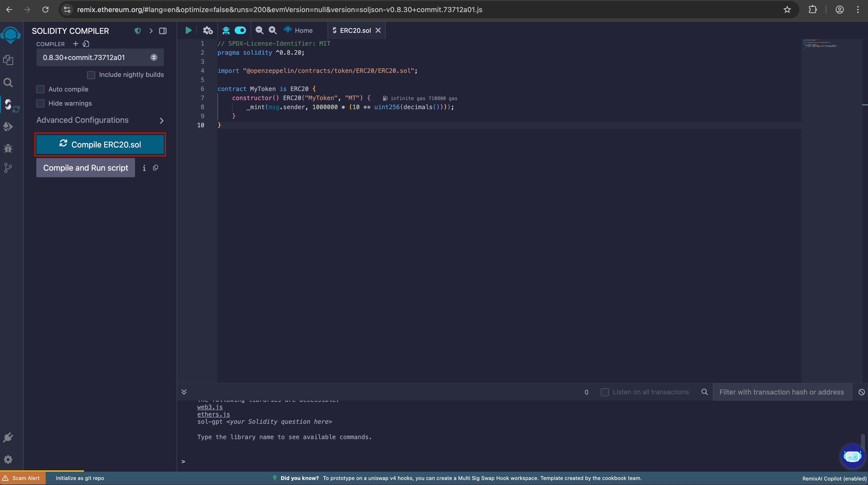
Task: Click Compile ERC20.sol button
Action: [100, 144]
